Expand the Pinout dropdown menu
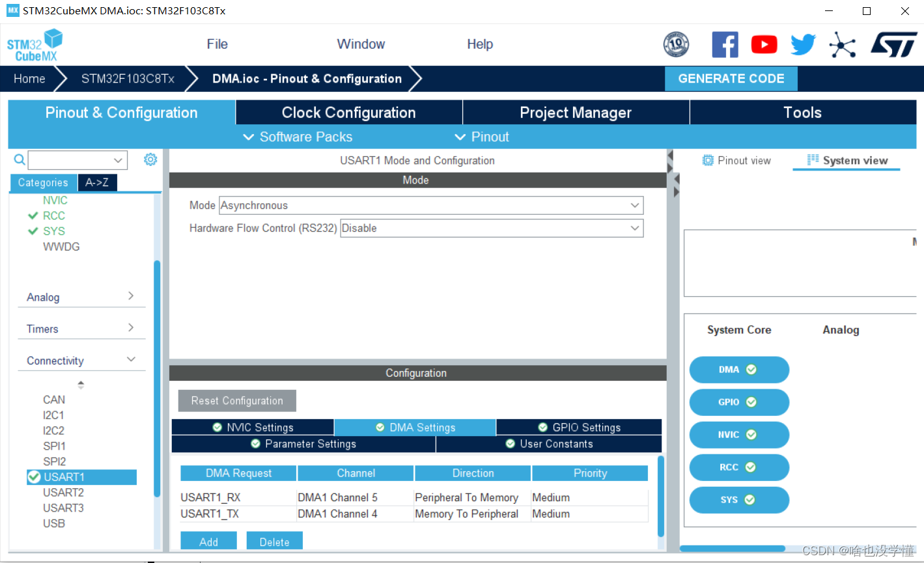Image resolution: width=924 pixels, height=563 pixels. pos(481,137)
